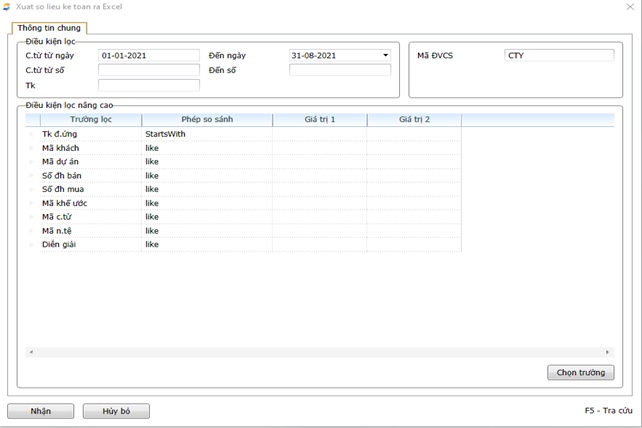Close the Excel export dialog window
The width and height of the screenshot is (642, 428).
coord(628,7)
